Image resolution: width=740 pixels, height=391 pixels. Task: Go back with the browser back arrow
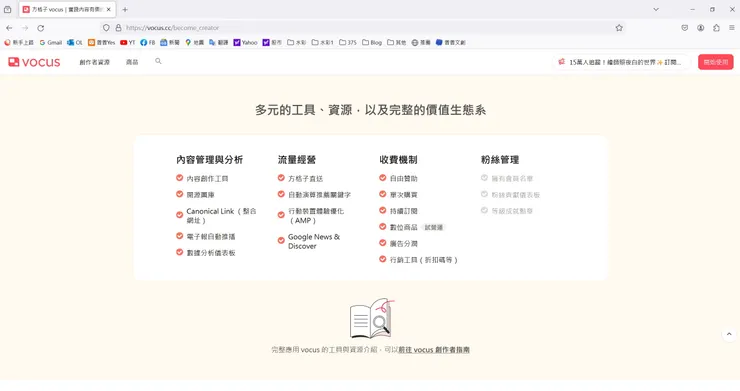click(9, 28)
